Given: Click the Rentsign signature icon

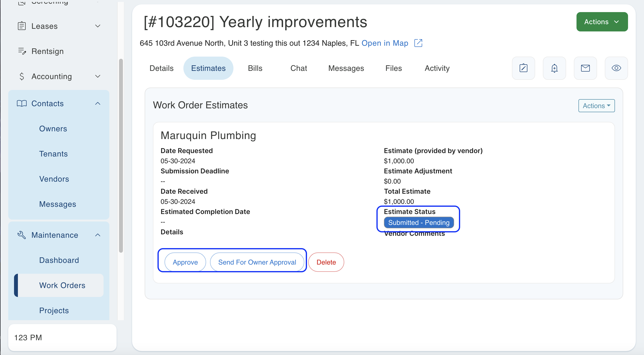Looking at the screenshot, I should click(22, 51).
